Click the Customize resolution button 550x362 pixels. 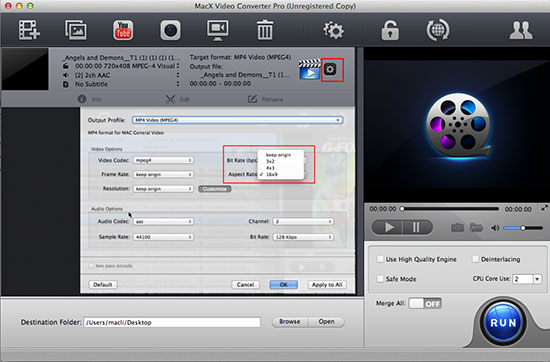pos(215,189)
